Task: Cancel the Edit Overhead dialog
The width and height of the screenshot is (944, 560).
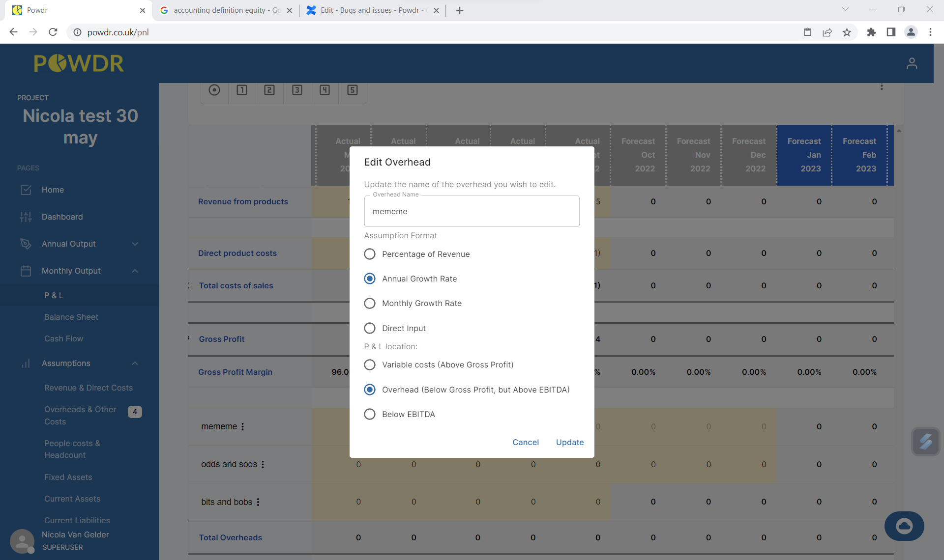Action: (x=525, y=442)
